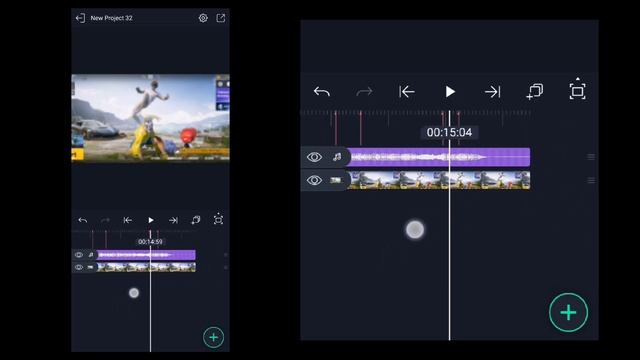Viewport: 640px width, 360px height.
Task: Click 00:15:04 timecode label
Action: 449,132
